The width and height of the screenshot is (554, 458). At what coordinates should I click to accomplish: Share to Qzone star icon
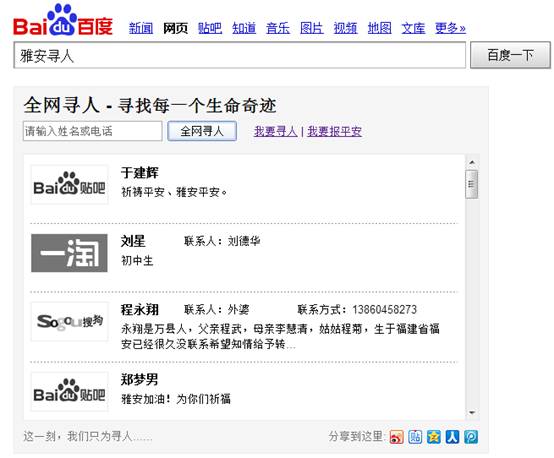(x=434, y=437)
